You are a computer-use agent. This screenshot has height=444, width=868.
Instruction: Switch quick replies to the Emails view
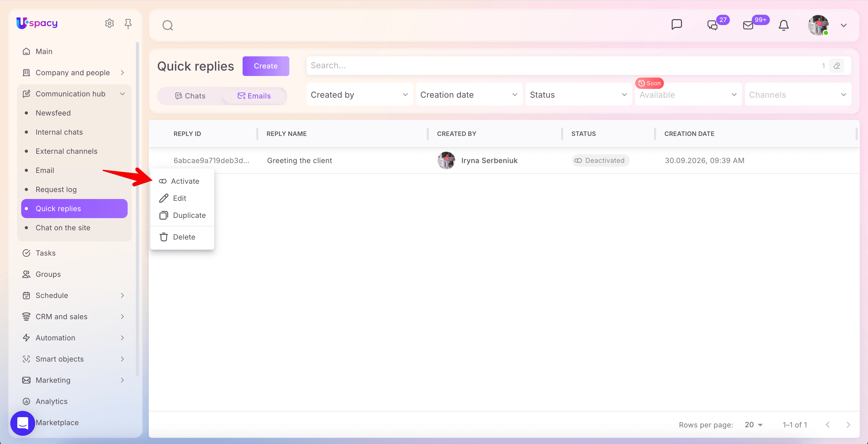click(254, 96)
